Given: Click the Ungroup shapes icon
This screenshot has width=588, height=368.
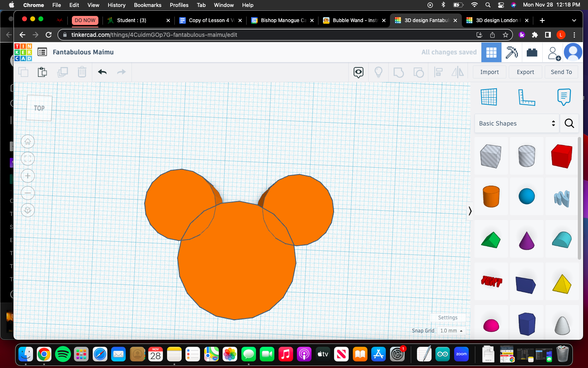Looking at the screenshot, I should click(x=419, y=72).
